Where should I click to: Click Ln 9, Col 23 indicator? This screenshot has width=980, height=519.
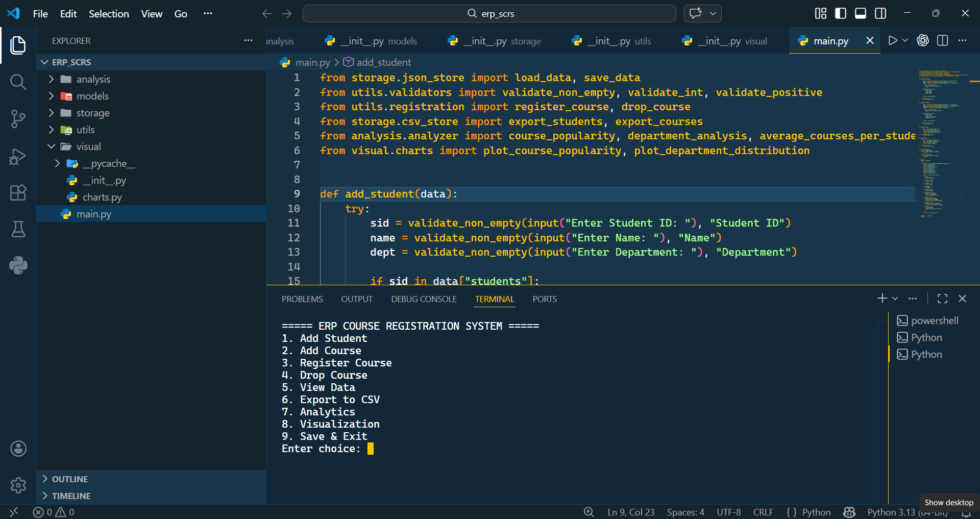tap(631, 512)
